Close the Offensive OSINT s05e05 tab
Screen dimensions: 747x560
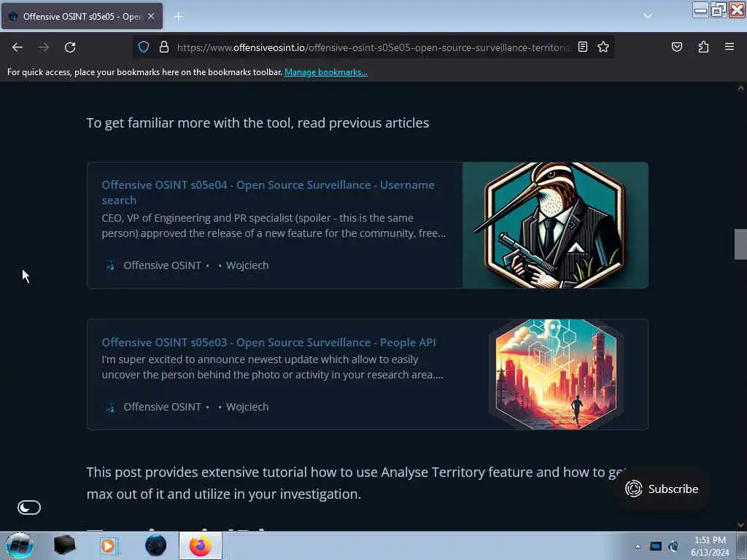point(151,16)
